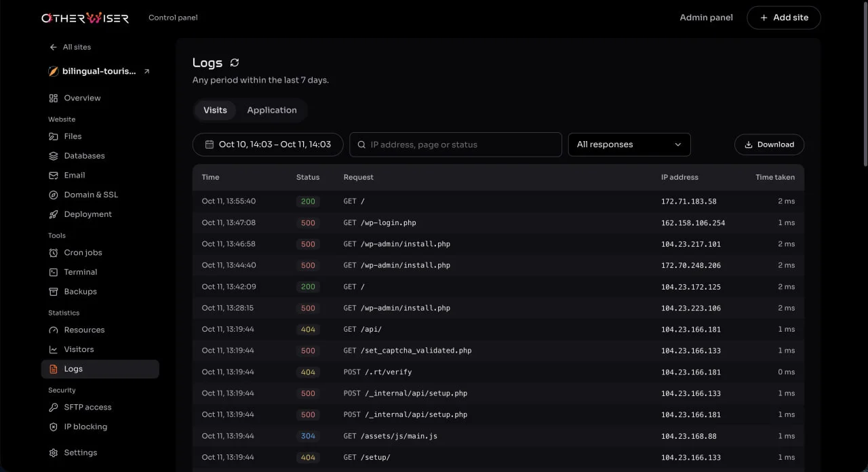Click the calendar icon in date range
Image resolution: width=868 pixels, height=472 pixels.
pyautogui.click(x=210, y=144)
